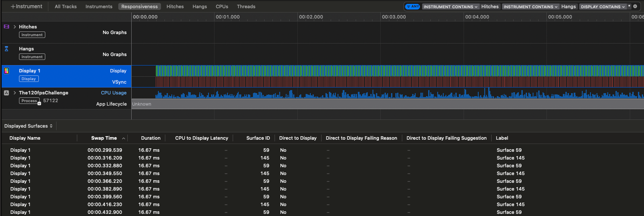Clear the track filter with the x icon

635,6
